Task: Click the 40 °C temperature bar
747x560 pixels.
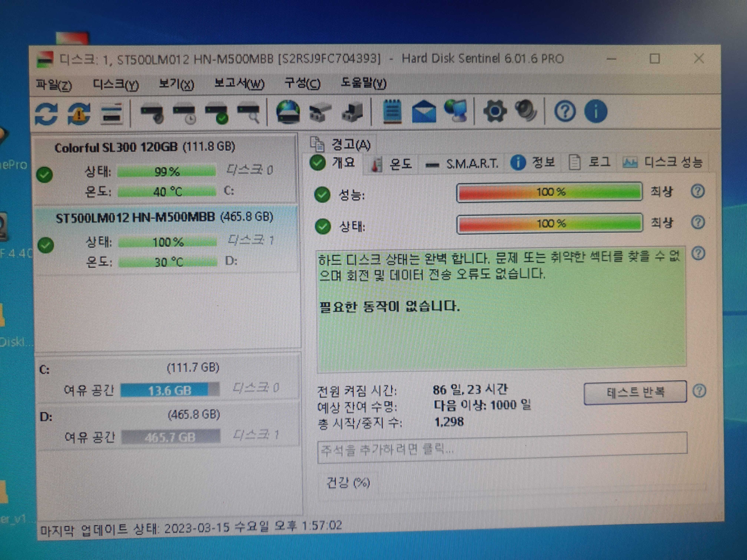Action: [167, 192]
